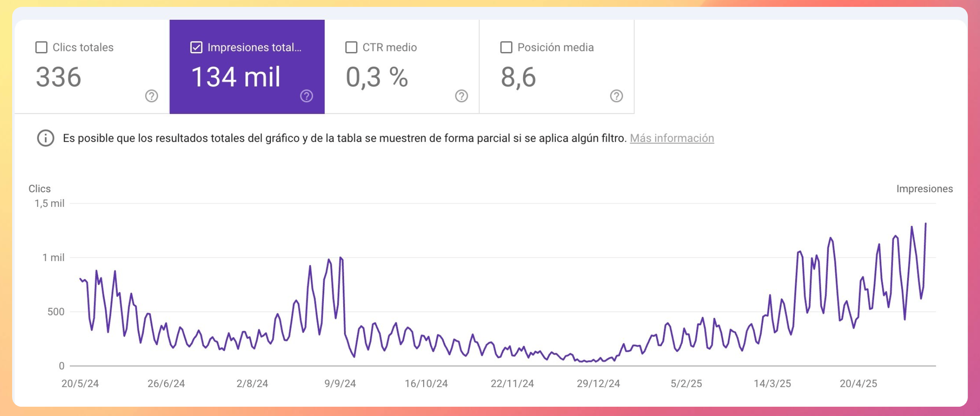Viewport: 980px width, 416px height.
Task: Select the 9/9/24 date on the chart axis
Action: (340, 383)
